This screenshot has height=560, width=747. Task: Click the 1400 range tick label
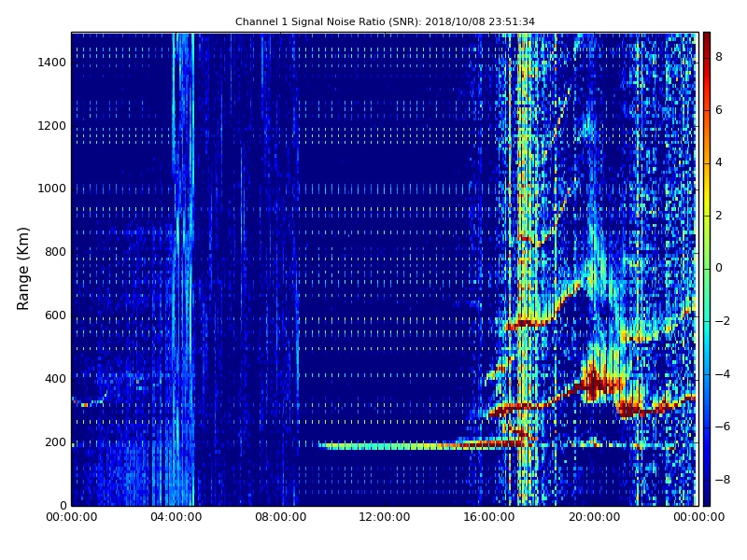pos(52,63)
